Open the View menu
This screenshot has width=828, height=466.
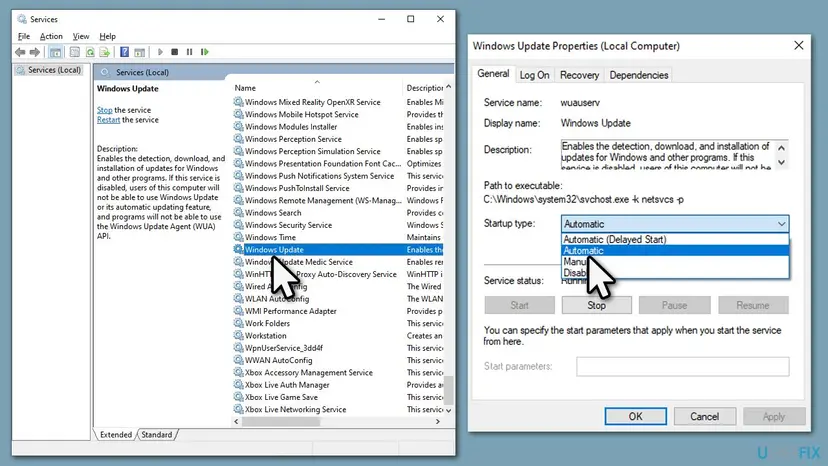(x=81, y=36)
